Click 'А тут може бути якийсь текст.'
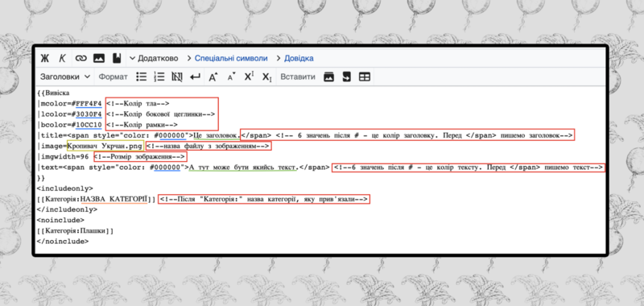Image resolution: width=644 pixels, height=306 pixels. tap(243, 167)
